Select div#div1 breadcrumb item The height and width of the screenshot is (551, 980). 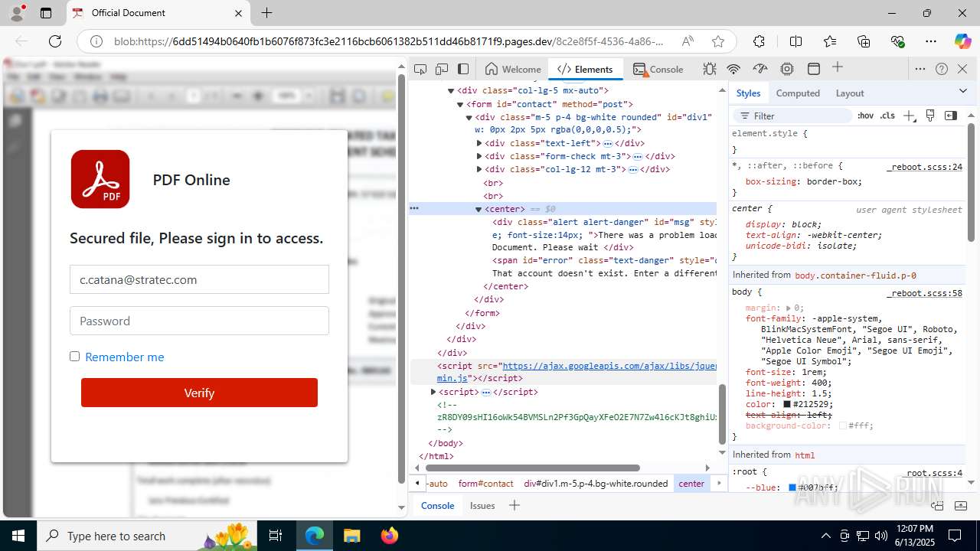pyautogui.click(x=596, y=484)
